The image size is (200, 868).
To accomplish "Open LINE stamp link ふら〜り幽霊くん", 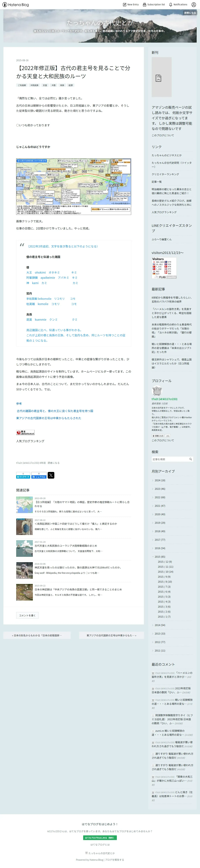I will (161, 239).
